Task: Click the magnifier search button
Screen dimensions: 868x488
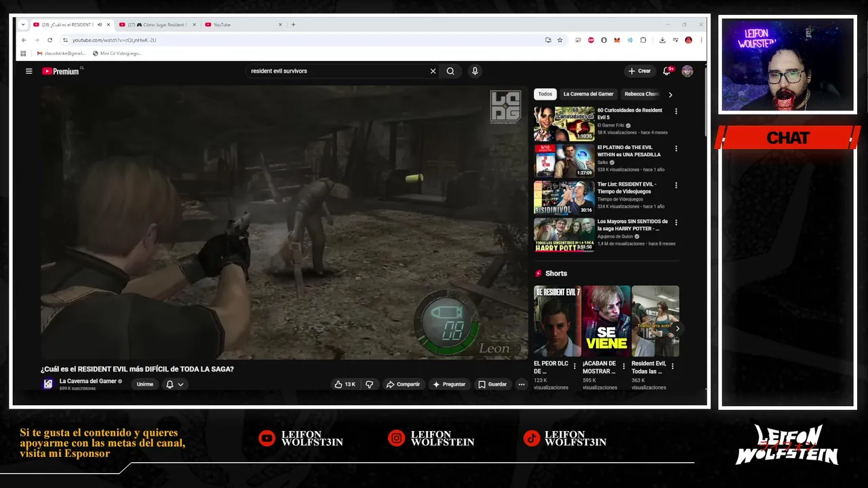Action: point(450,71)
